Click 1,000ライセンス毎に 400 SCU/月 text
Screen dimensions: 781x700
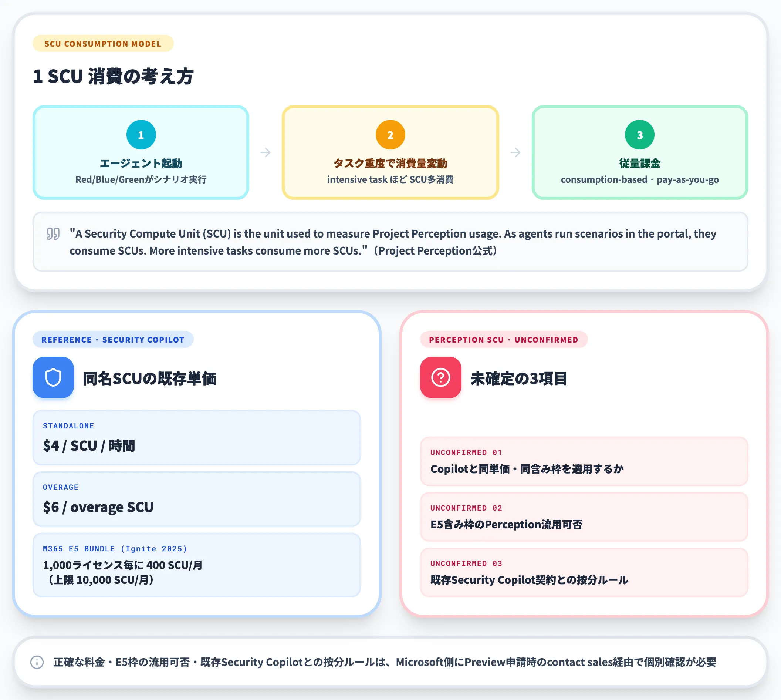click(123, 565)
